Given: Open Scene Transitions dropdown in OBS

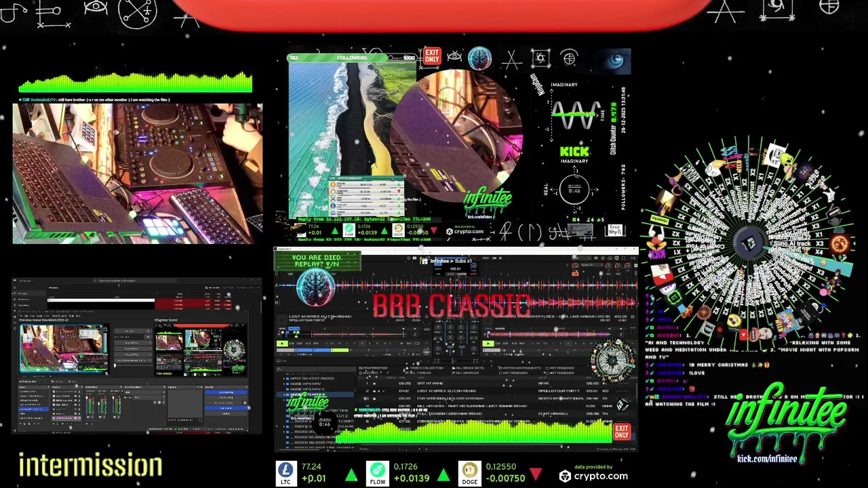Looking at the screenshot, I should [x=144, y=392].
